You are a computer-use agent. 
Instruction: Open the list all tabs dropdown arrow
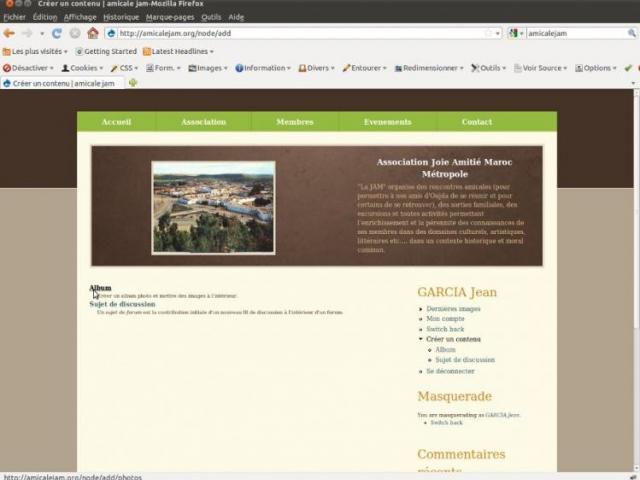pyautogui.click(x=633, y=83)
